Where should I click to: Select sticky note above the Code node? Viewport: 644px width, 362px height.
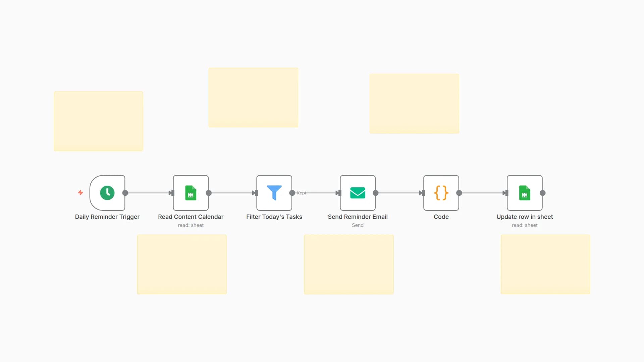pos(414,103)
